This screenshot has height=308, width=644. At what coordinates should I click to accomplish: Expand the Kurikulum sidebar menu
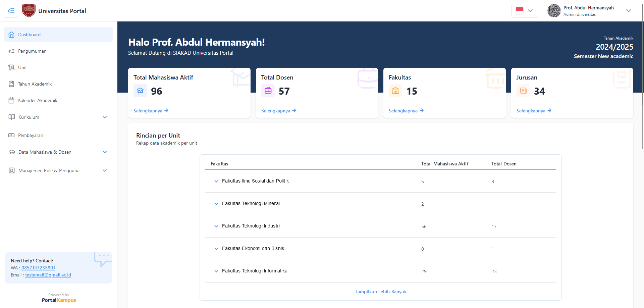coord(105,117)
